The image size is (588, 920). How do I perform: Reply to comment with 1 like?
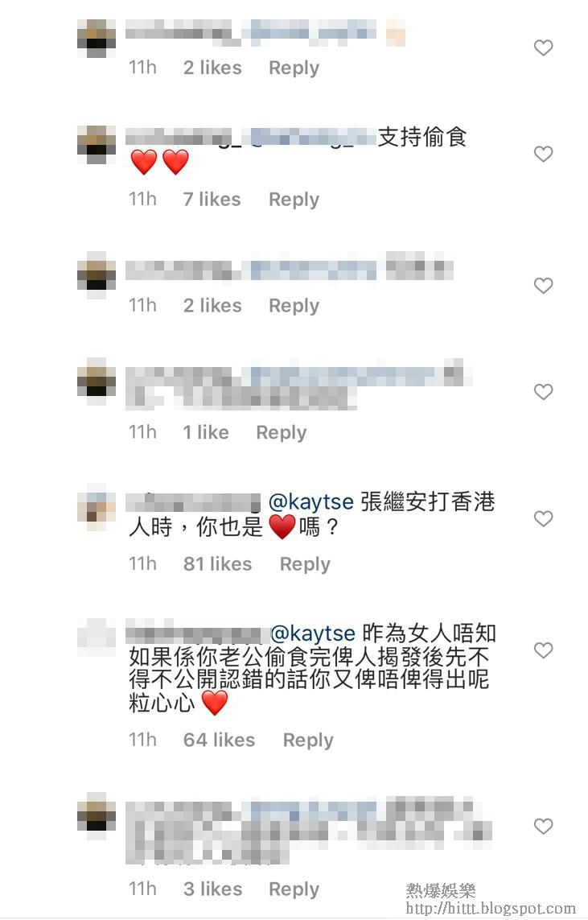coord(282,433)
